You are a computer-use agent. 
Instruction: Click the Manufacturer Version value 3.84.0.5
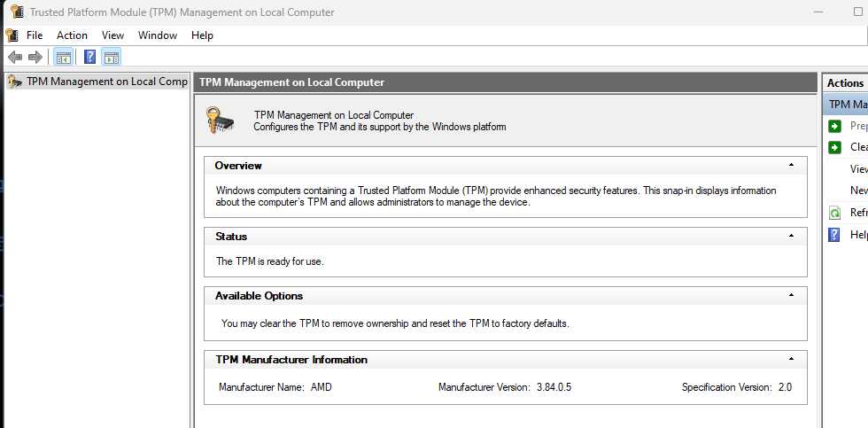pos(554,387)
